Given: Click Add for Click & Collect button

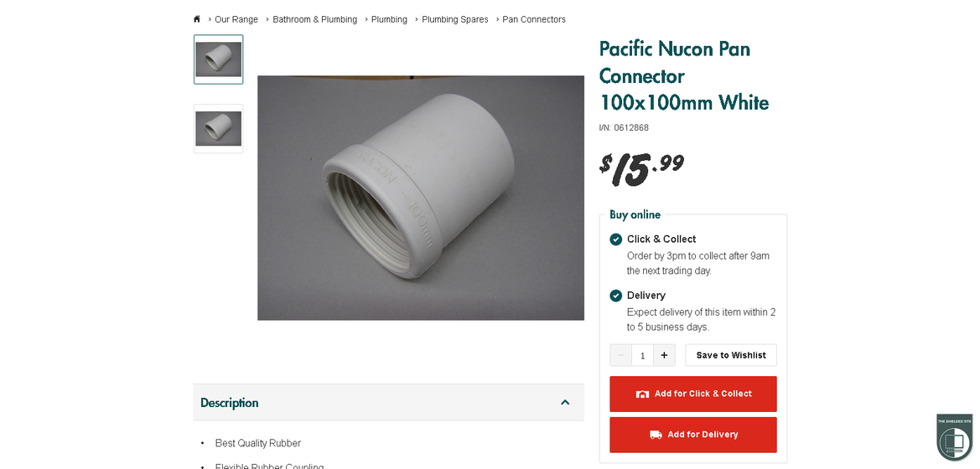Looking at the screenshot, I should click(693, 394).
